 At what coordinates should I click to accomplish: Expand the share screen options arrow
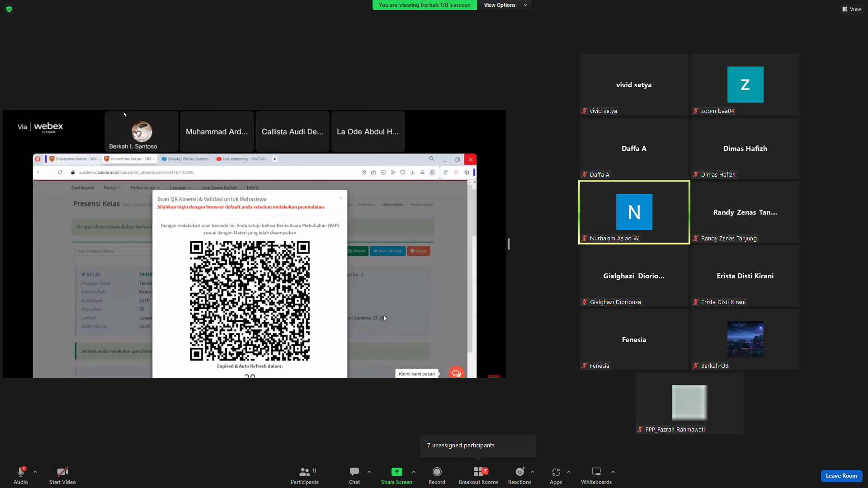point(414,472)
